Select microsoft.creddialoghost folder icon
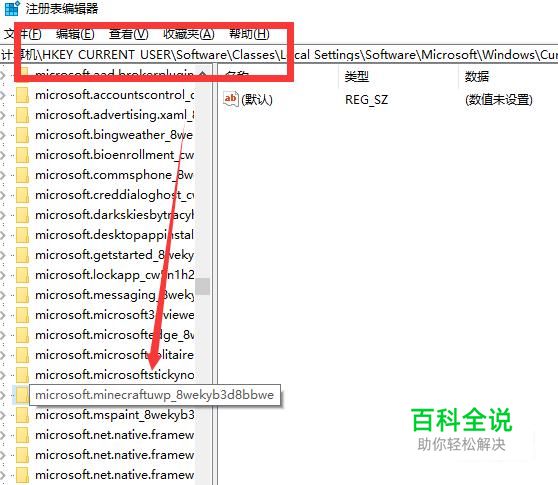Image resolution: width=558 pixels, height=485 pixels. (x=22, y=195)
